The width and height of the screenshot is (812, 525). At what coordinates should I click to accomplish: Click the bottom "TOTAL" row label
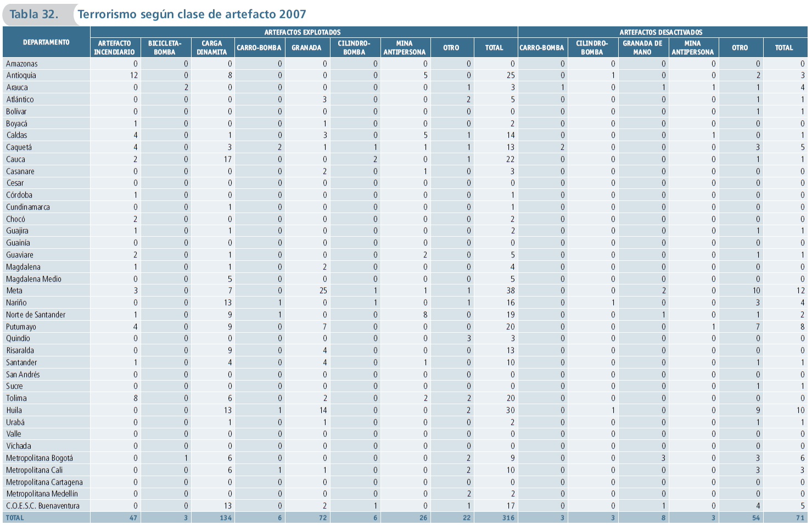(15, 518)
